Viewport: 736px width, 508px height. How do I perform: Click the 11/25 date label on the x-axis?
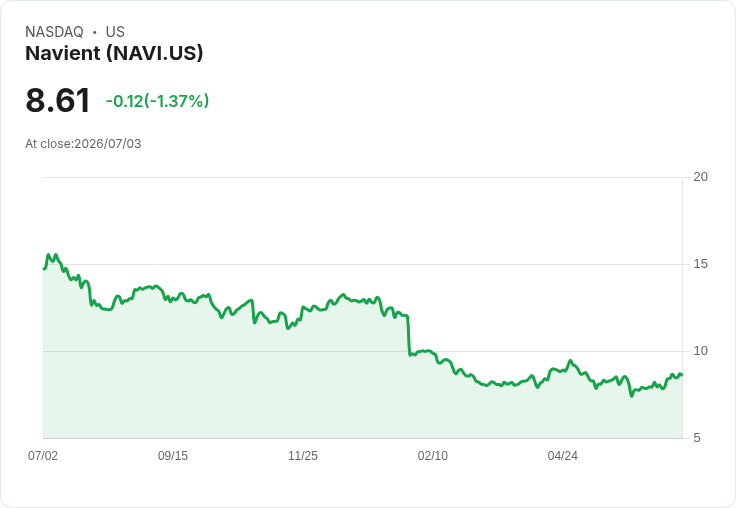(303, 456)
